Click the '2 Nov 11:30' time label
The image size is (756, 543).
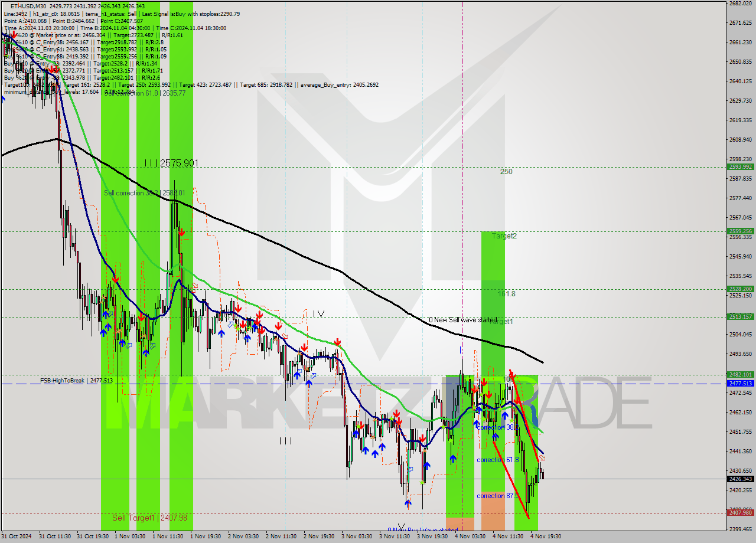click(281, 537)
